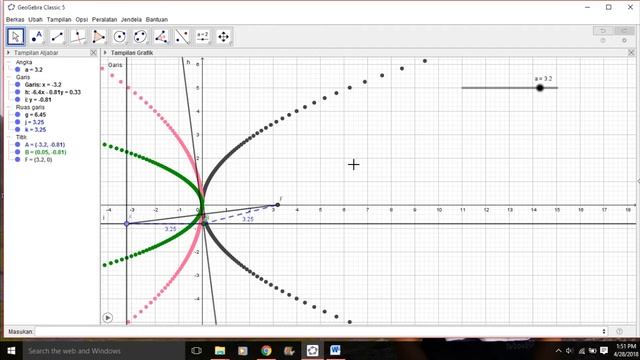Open Word from the taskbar

click(x=336, y=351)
